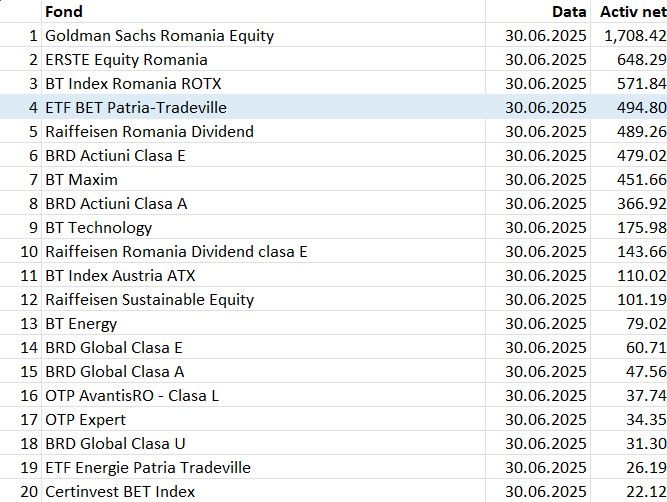The height and width of the screenshot is (502, 667).
Task: Select the ETF BET Patria-Tradeville cell
Action: click(263, 107)
